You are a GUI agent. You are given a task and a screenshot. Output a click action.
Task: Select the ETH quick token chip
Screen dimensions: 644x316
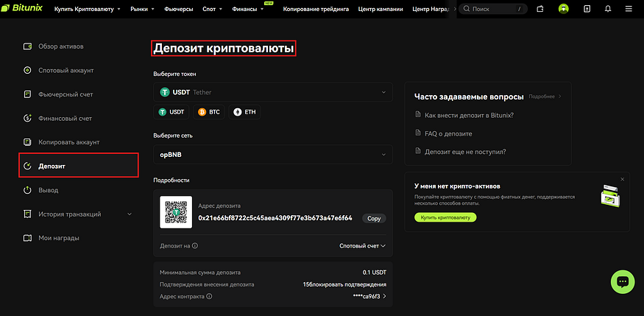click(x=246, y=112)
